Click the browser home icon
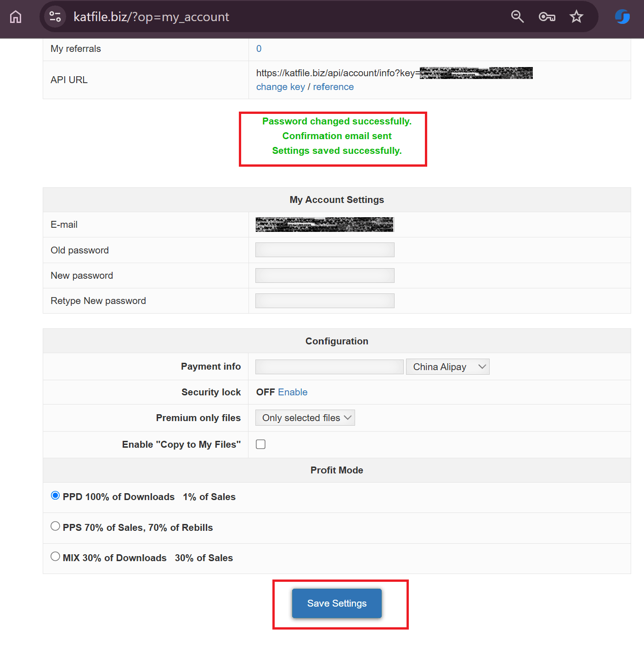 16,17
